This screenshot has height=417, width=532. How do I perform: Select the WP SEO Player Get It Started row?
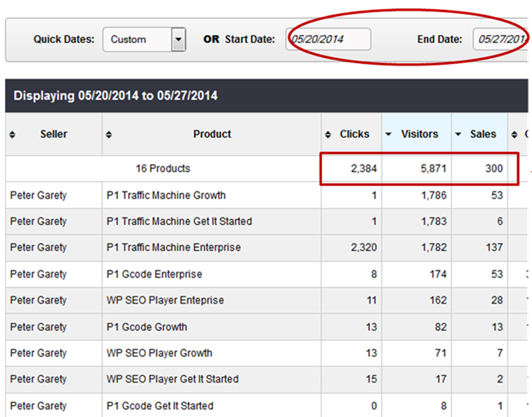[x=172, y=379]
